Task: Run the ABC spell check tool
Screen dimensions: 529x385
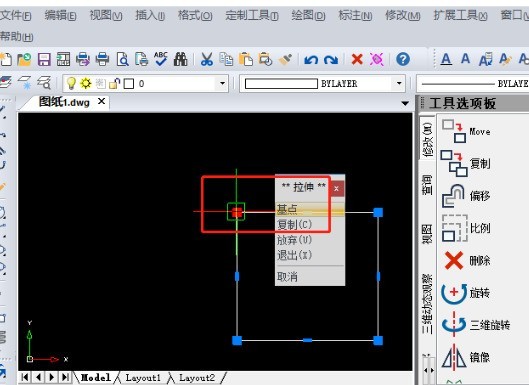Action: tap(161, 59)
